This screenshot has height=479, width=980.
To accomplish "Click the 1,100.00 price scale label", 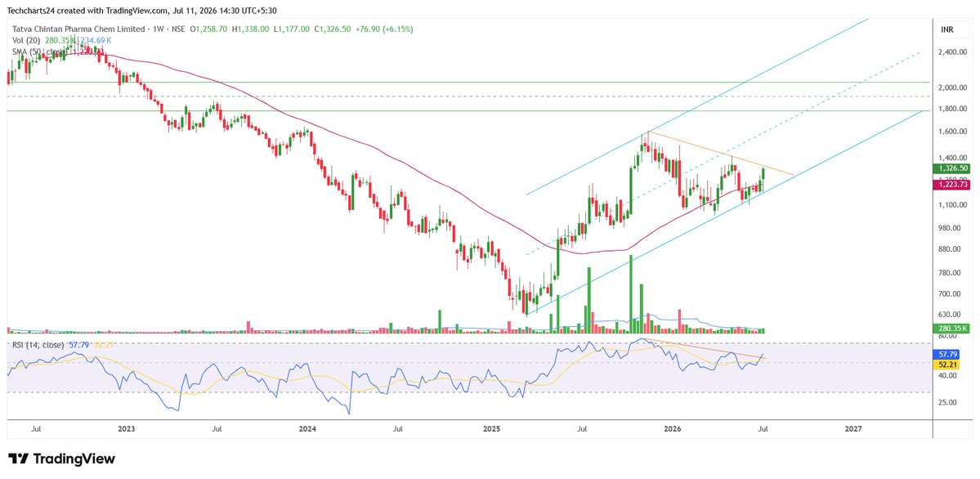I will tap(951, 205).
